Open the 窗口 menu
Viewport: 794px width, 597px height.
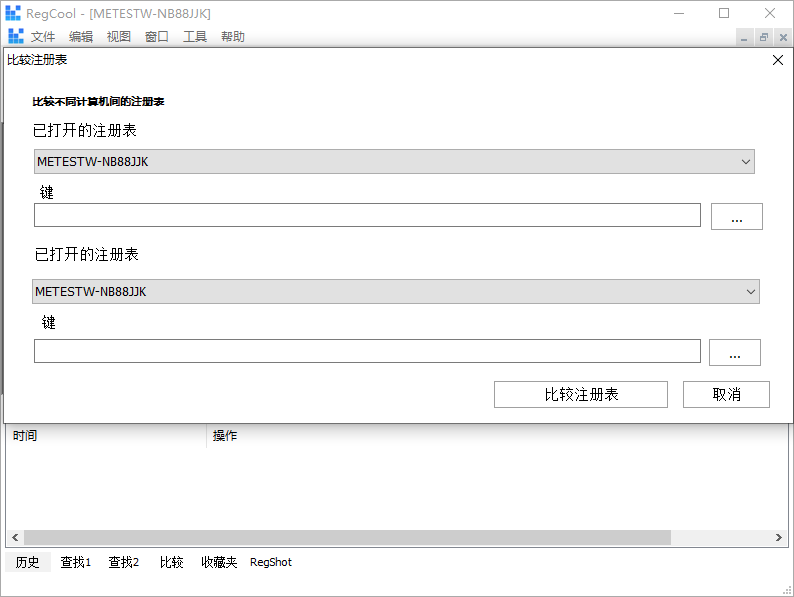click(156, 36)
